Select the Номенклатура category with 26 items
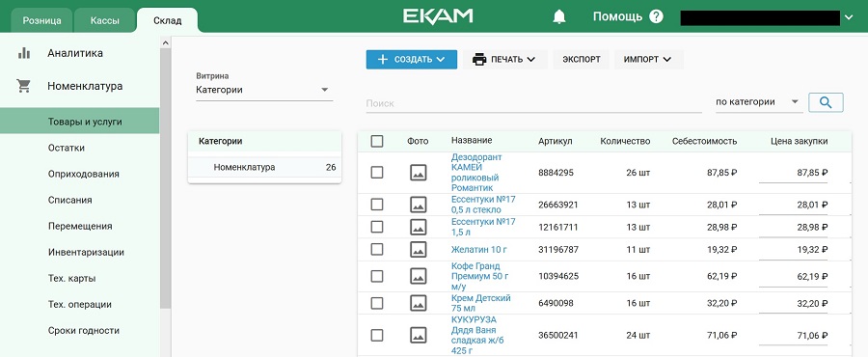 pos(264,167)
